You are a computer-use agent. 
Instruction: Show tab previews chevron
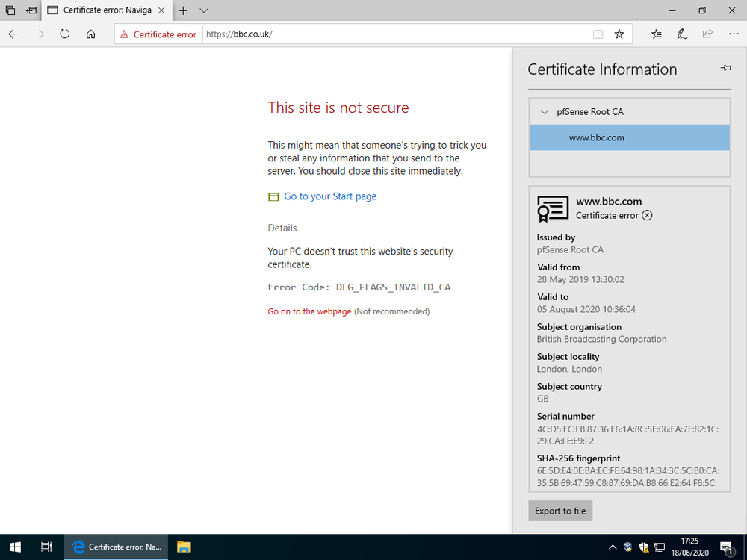(204, 10)
